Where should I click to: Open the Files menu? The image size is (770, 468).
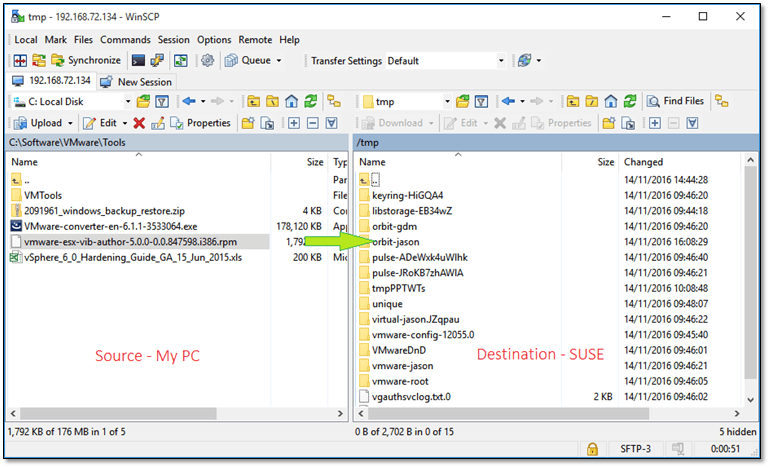pos(83,40)
